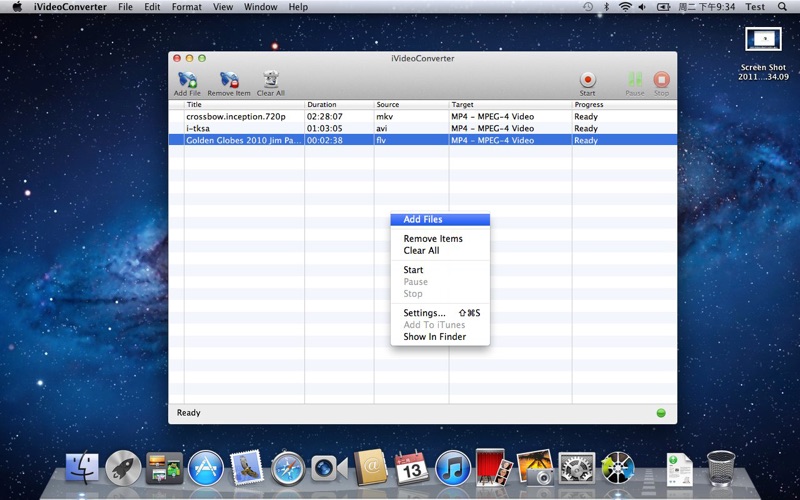Open the Trash in the Dock

(x=721, y=468)
